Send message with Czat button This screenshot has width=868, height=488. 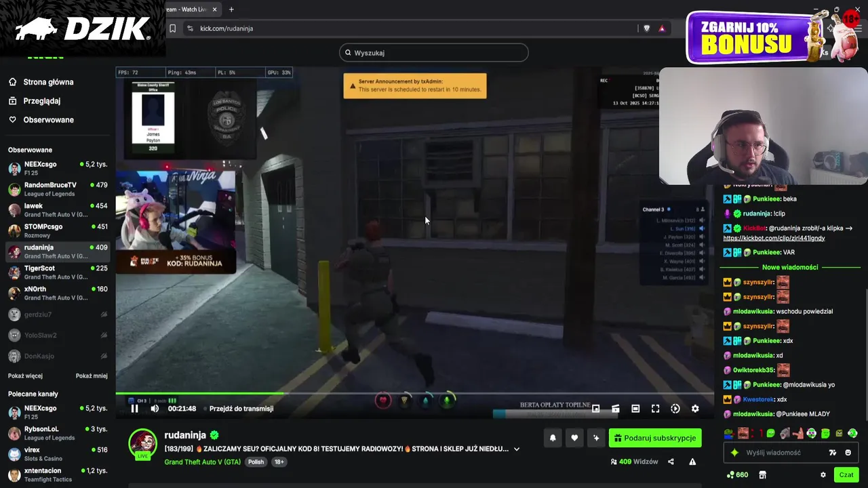pos(846,475)
